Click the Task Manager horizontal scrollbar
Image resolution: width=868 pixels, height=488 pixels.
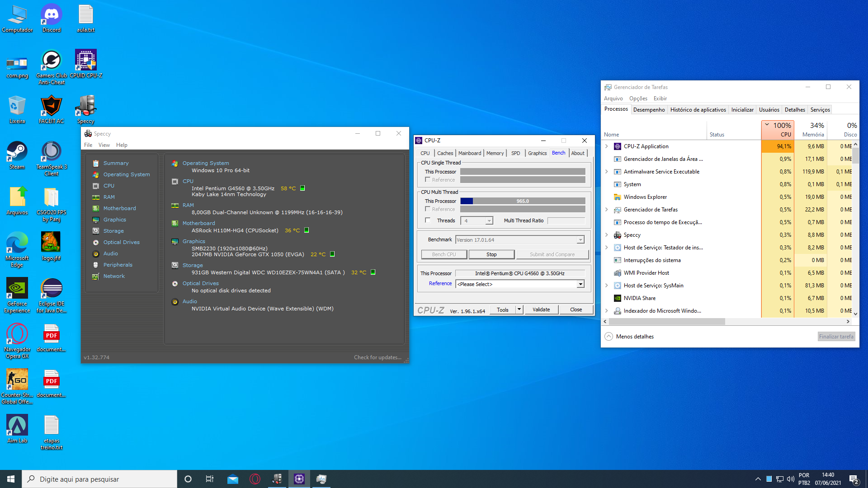[x=667, y=322]
